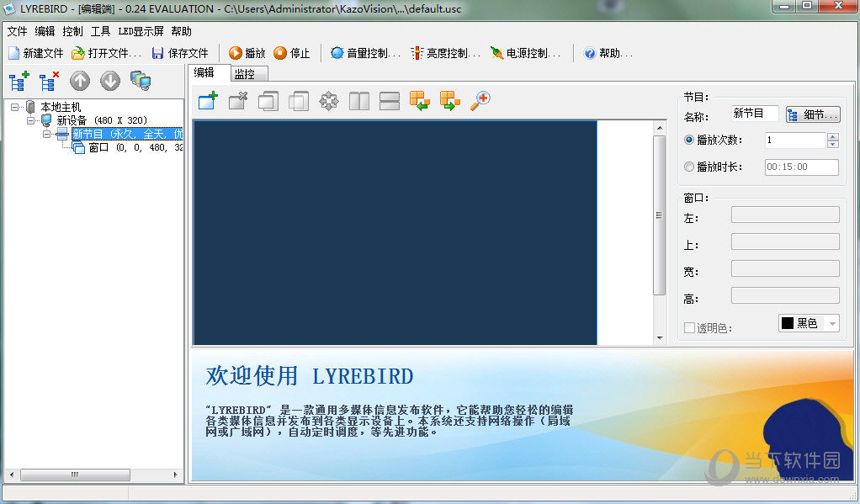Open the 工具 menu
Image resolution: width=860 pixels, height=504 pixels.
pyautogui.click(x=100, y=31)
